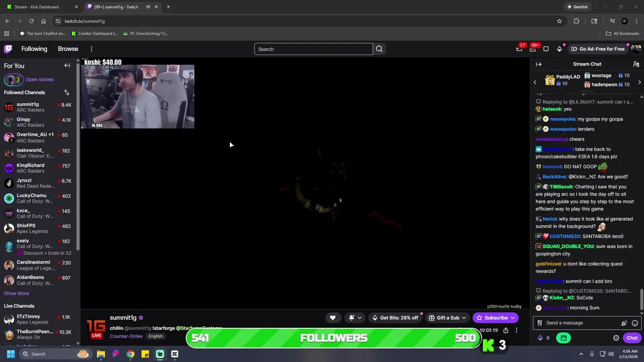This screenshot has width=644, height=362.
Task: Open the All Bookmarks folder
Action: (622, 34)
